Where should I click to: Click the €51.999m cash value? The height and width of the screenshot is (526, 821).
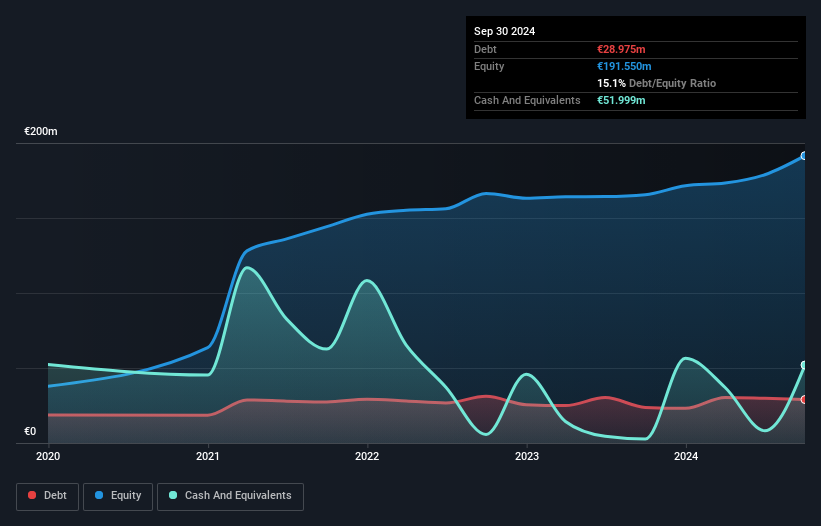click(x=621, y=100)
